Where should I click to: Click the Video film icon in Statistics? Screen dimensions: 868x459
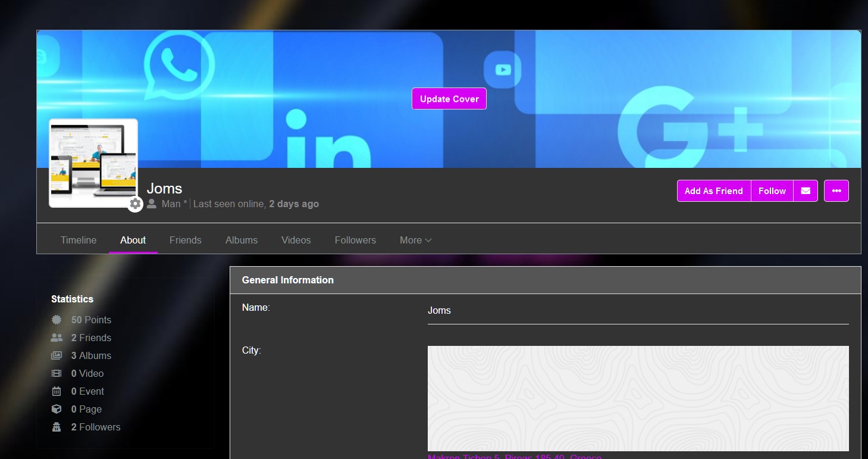[x=57, y=373]
